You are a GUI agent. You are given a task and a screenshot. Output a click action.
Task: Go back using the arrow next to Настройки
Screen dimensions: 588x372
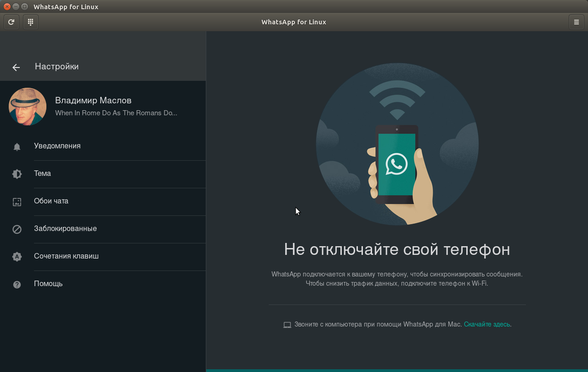[x=16, y=68]
